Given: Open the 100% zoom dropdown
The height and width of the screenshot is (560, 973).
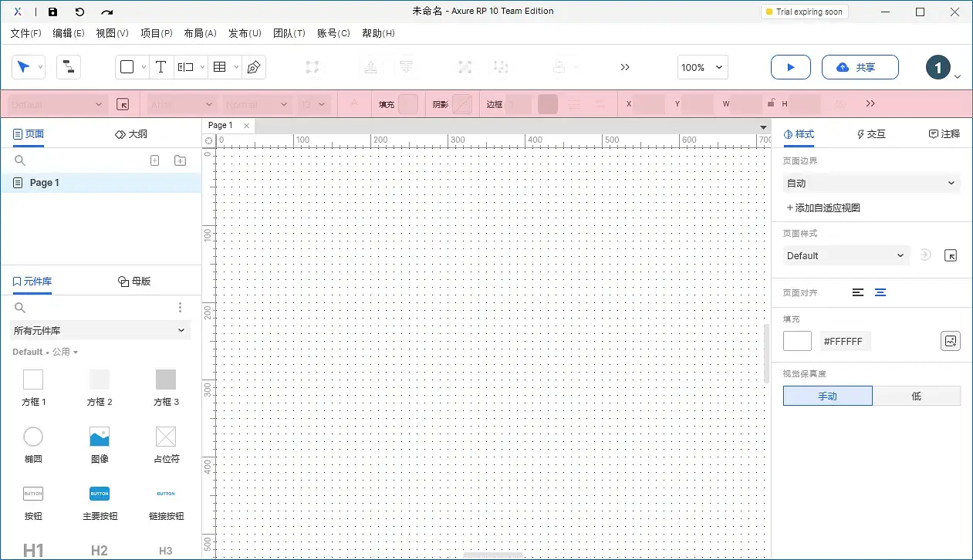Looking at the screenshot, I should [701, 67].
